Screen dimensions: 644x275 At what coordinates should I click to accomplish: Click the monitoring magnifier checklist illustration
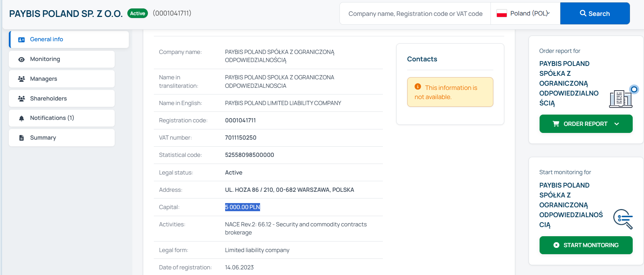623,219
